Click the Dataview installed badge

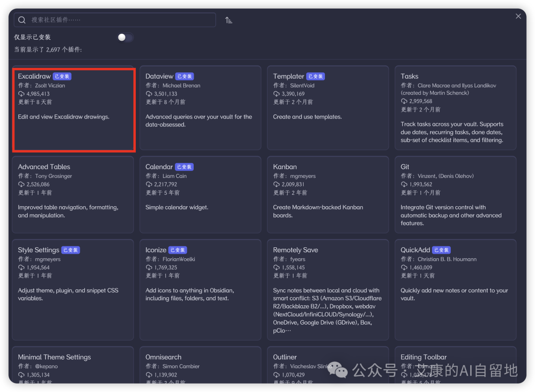click(185, 76)
